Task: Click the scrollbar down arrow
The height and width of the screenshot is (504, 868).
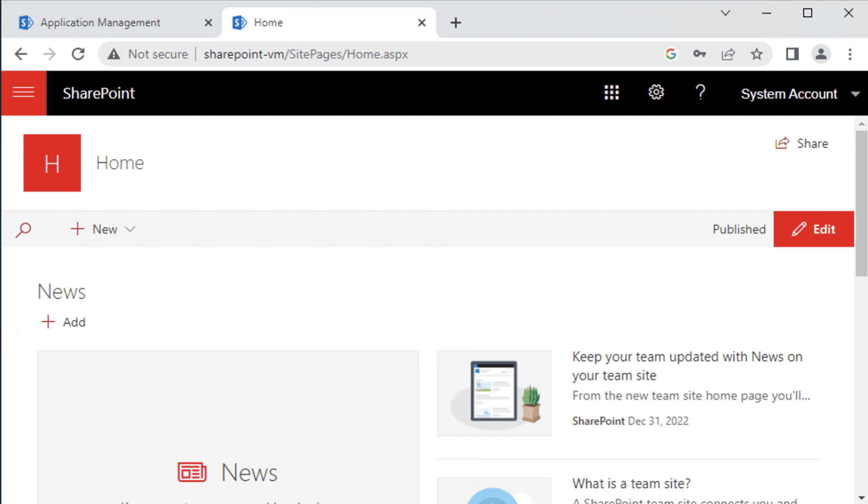Action: click(861, 498)
